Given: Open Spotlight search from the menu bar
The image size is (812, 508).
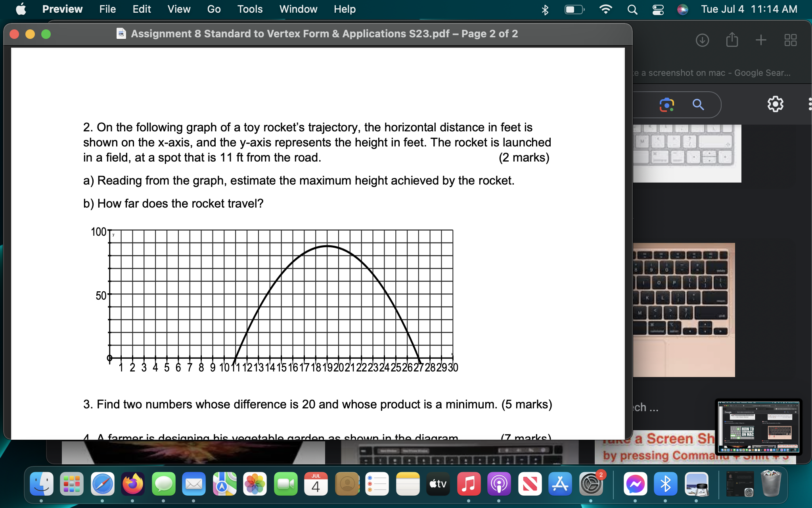Looking at the screenshot, I should pyautogui.click(x=632, y=9).
